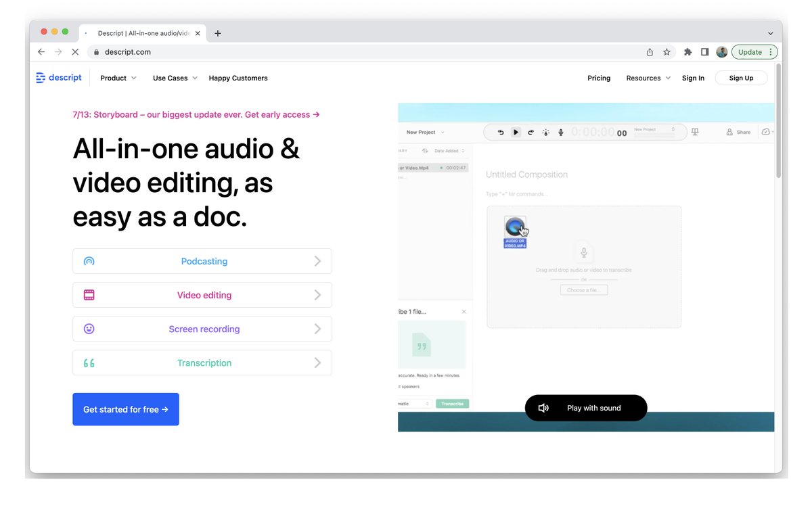Click the Date Added sort dropdown in demo
This screenshot has height=512, width=812.
(x=449, y=151)
